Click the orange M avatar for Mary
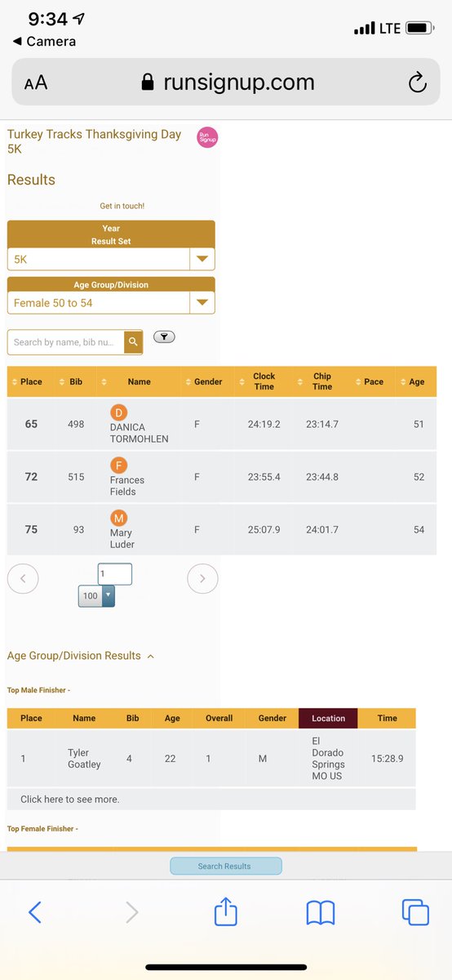The width and height of the screenshot is (452, 980). click(x=119, y=519)
